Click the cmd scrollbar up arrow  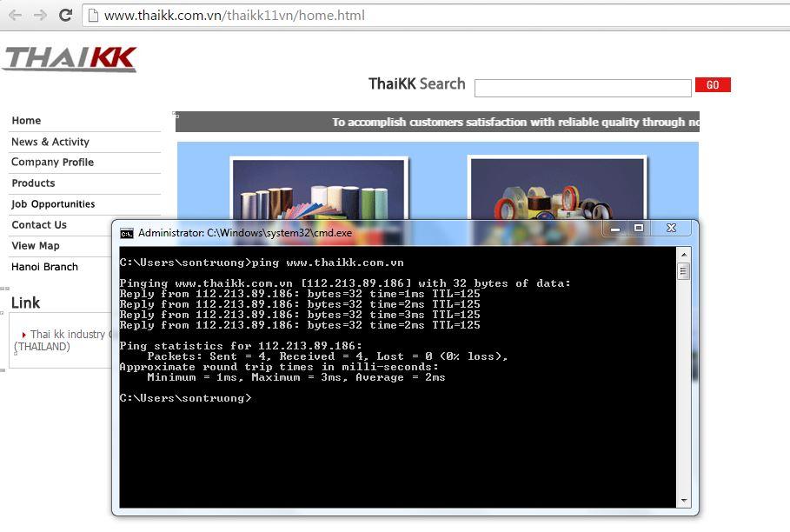tap(684, 255)
